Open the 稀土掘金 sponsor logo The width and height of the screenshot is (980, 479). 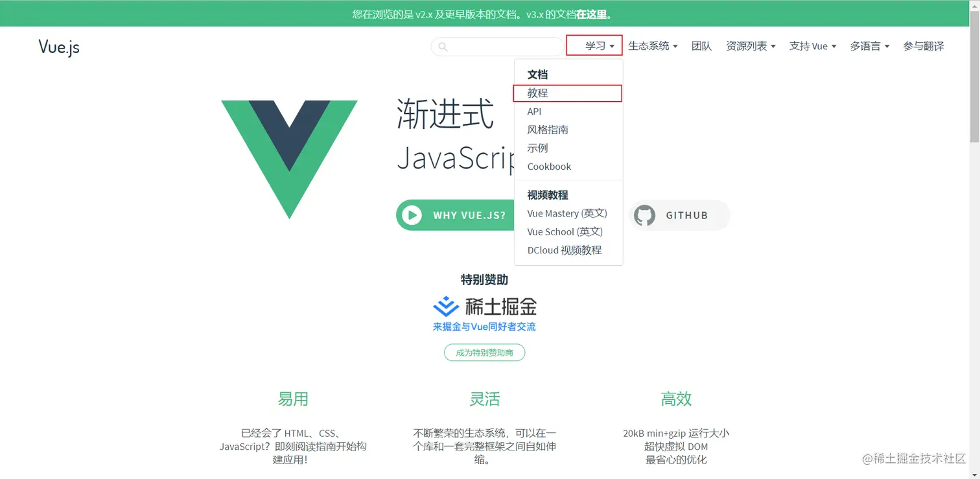(x=485, y=306)
